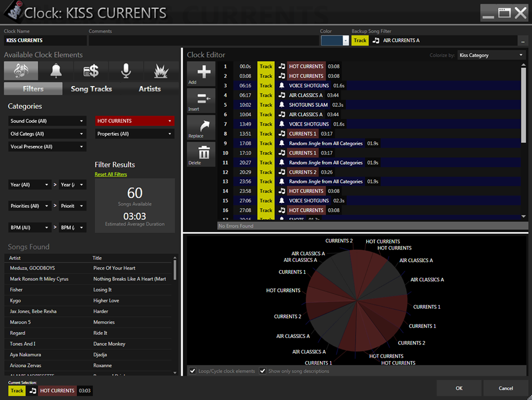The height and width of the screenshot is (400, 532).
Task: Select the microphone voice element type icon
Action: pos(126,71)
